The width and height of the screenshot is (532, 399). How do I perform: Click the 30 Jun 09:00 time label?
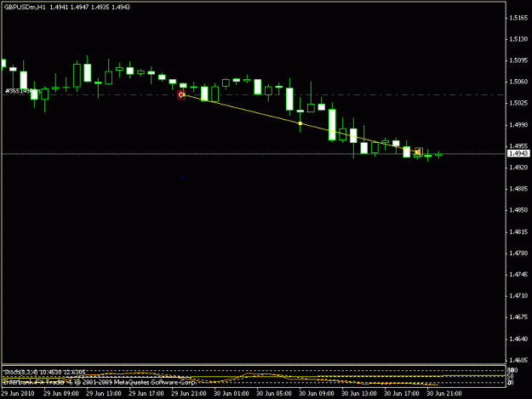click(x=316, y=393)
